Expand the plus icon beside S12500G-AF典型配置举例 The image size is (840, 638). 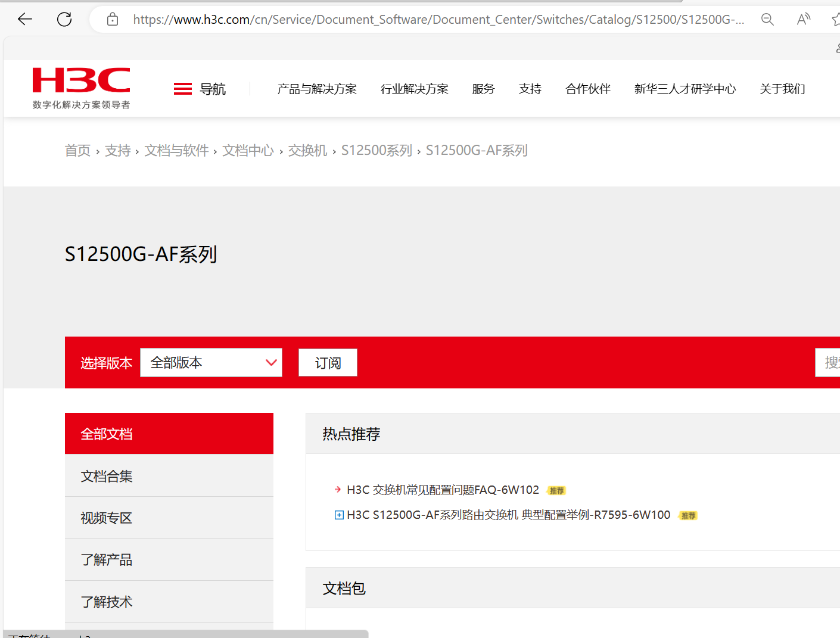tap(339, 515)
